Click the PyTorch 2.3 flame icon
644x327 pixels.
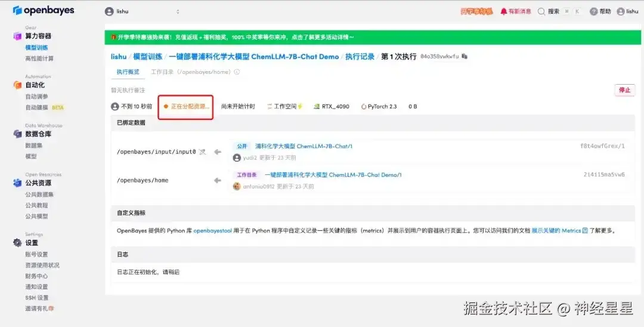tap(364, 106)
